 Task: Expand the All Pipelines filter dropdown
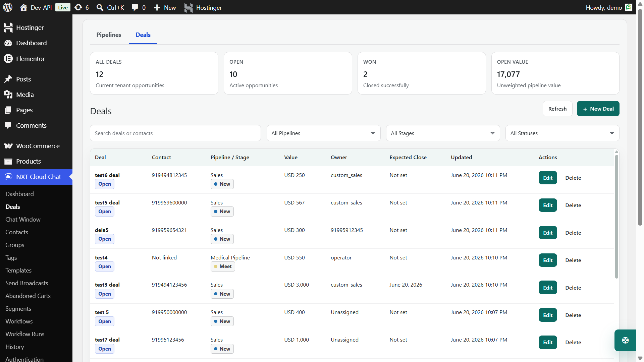(323, 133)
